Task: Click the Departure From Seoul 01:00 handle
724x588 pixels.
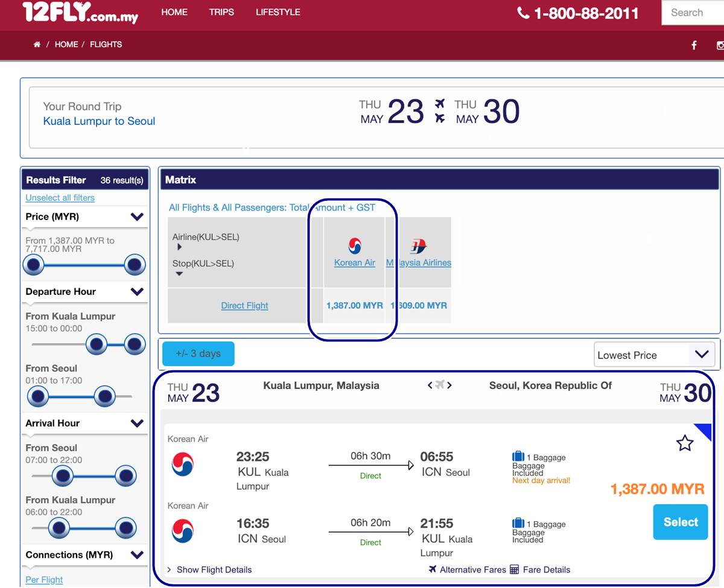Action: click(x=38, y=397)
